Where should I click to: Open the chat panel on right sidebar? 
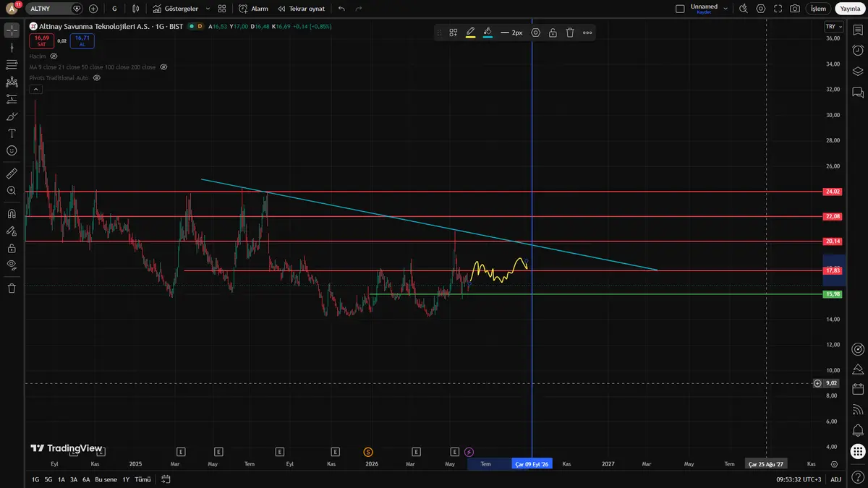tap(858, 93)
